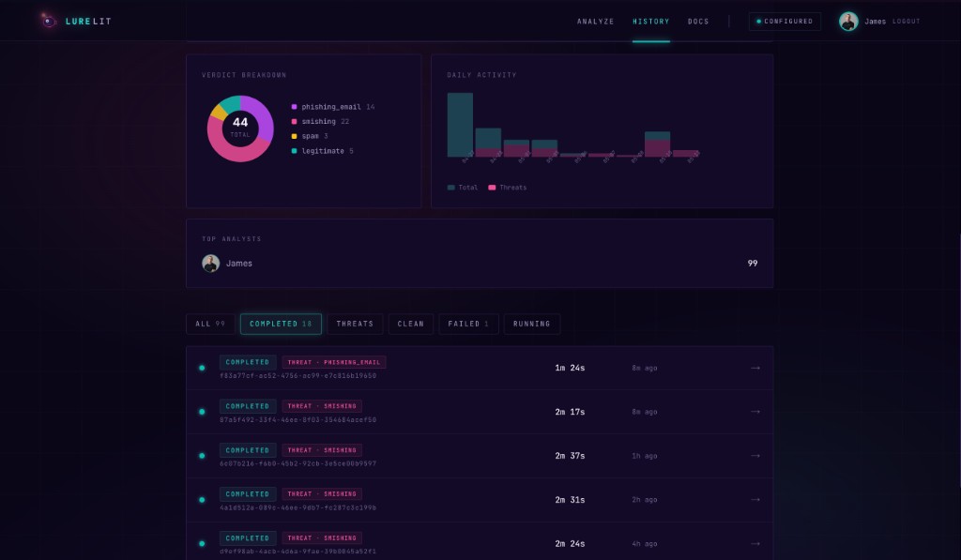
Task: Click the 'phishing_email 14' legend text
Action: point(338,107)
